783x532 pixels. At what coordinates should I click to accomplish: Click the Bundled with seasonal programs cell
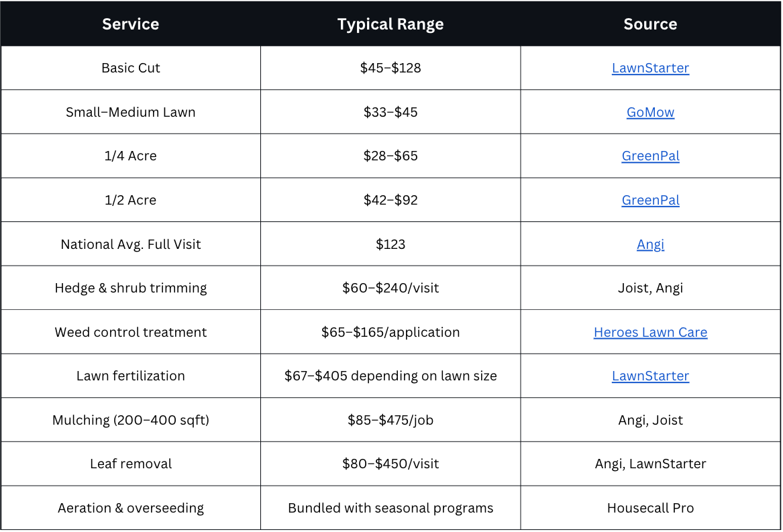(x=390, y=508)
